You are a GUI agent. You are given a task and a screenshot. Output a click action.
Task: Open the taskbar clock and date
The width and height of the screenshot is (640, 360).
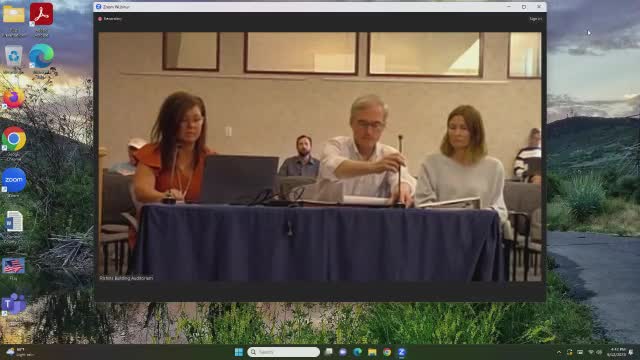point(616,352)
